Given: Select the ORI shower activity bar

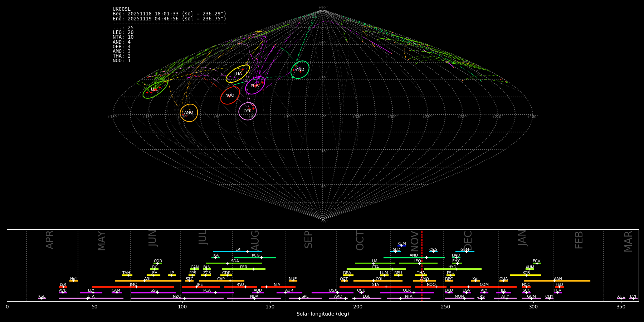Looking at the screenshot, I should (x=378, y=281).
